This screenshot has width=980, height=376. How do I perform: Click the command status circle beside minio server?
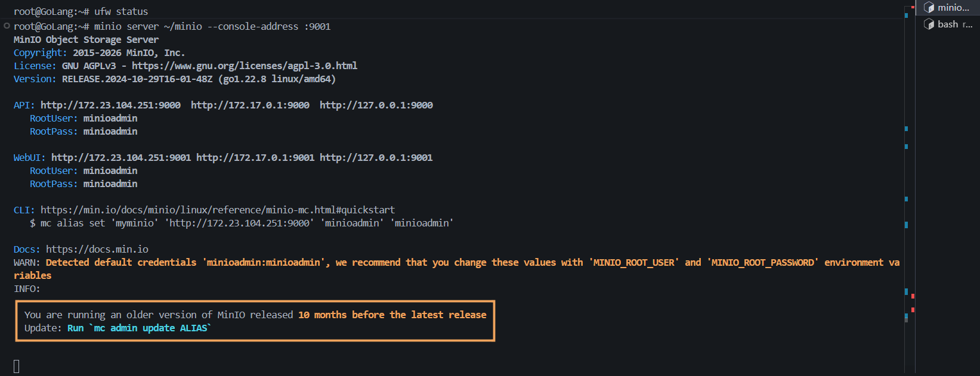tap(7, 26)
